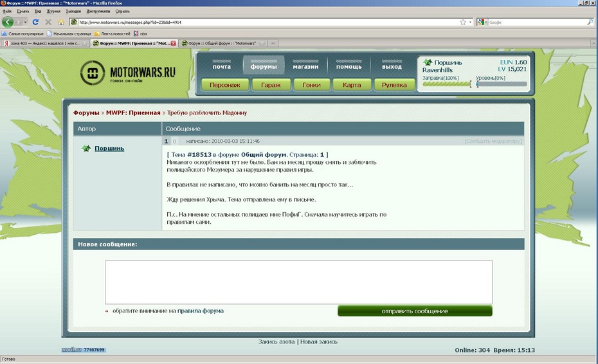The image size is (598, 364).
Task: Click the Гараж button
Action: (271, 85)
